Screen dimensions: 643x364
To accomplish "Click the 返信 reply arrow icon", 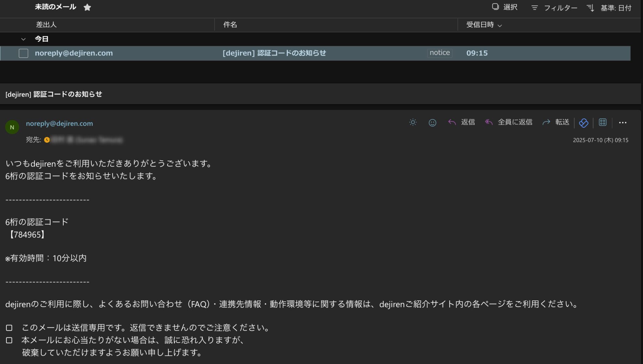I will (452, 122).
